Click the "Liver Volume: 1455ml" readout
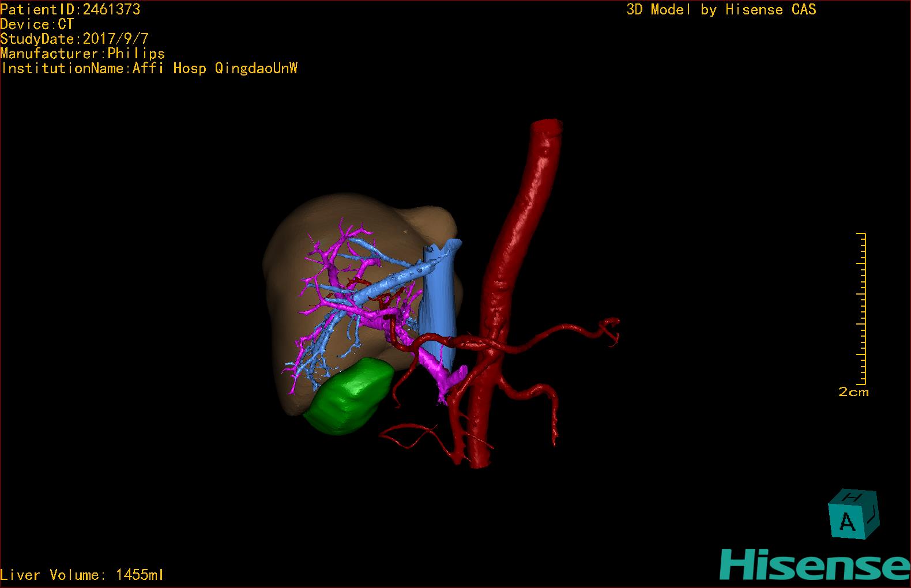This screenshot has width=911, height=588. [82, 575]
